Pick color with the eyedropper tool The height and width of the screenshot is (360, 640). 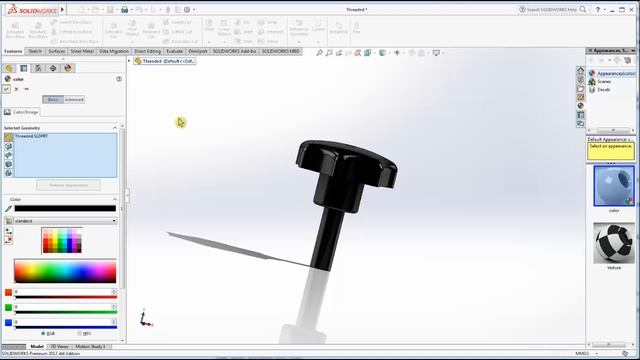click(8, 209)
